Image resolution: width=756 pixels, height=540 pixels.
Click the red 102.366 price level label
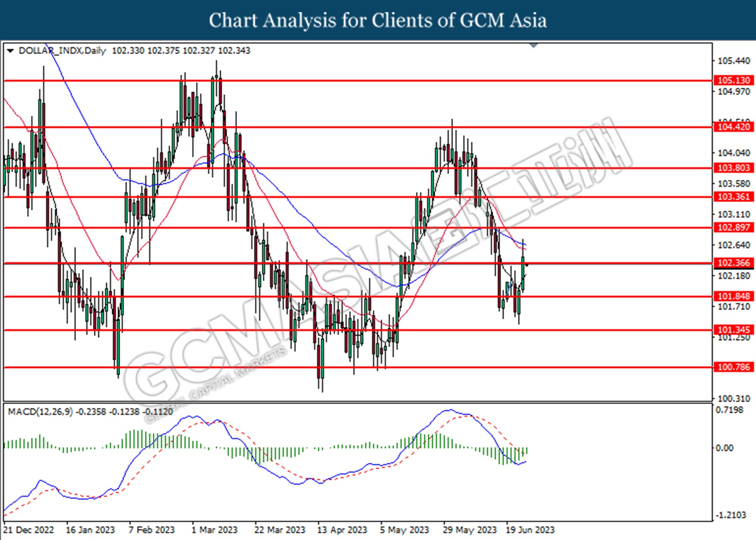(733, 263)
